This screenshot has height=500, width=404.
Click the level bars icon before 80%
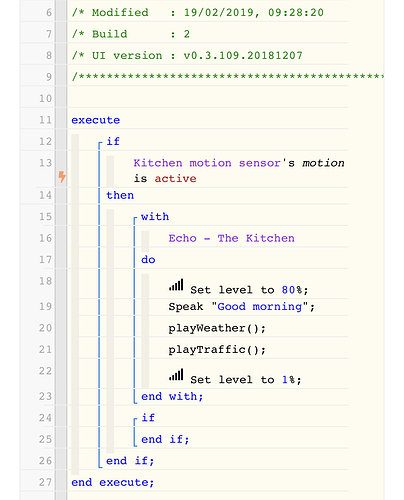[176, 285]
